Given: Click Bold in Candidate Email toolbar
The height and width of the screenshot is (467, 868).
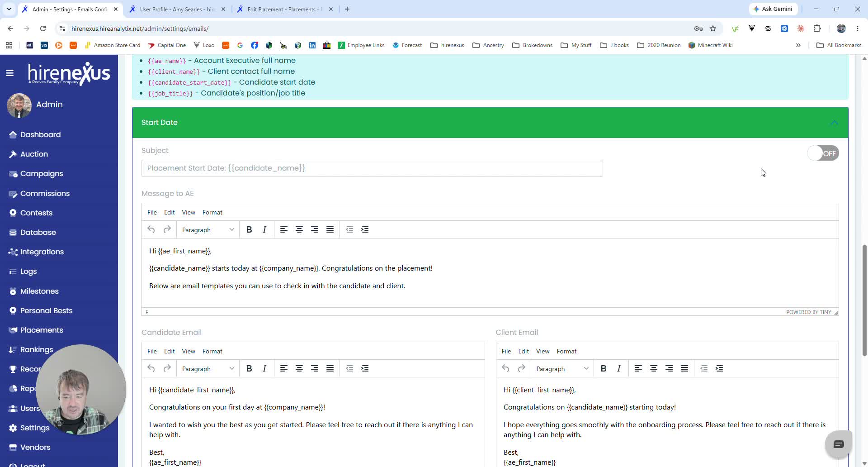Looking at the screenshot, I should coord(249,369).
